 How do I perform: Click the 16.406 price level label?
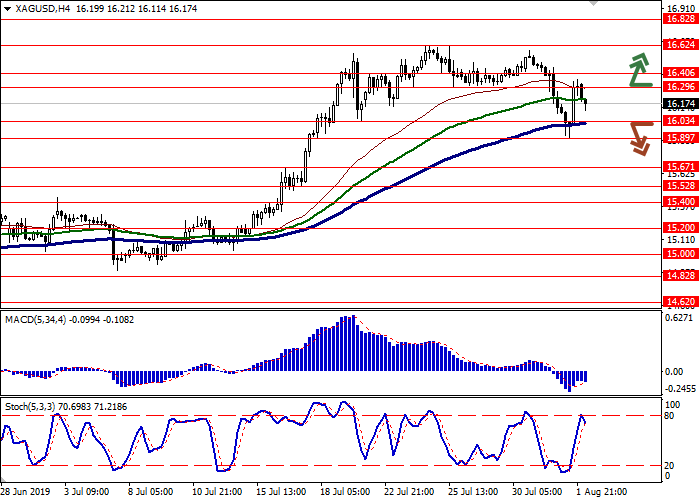(679, 73)
